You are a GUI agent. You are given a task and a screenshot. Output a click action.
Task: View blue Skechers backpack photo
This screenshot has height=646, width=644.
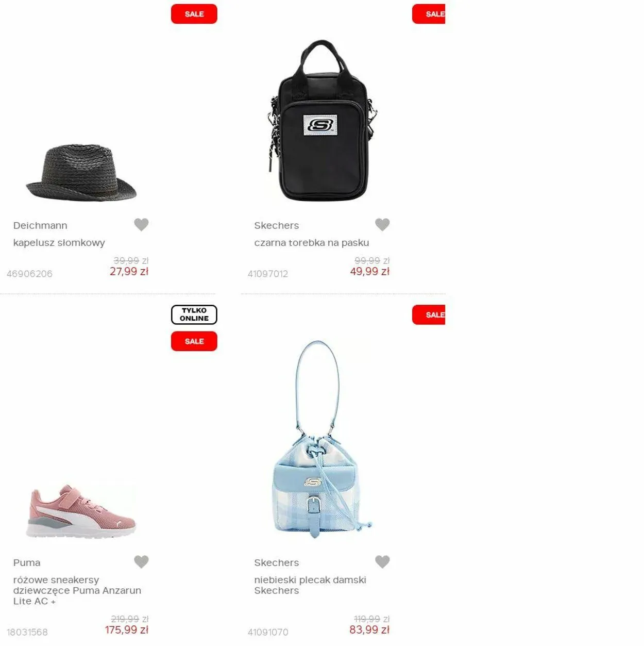point(322,439)
